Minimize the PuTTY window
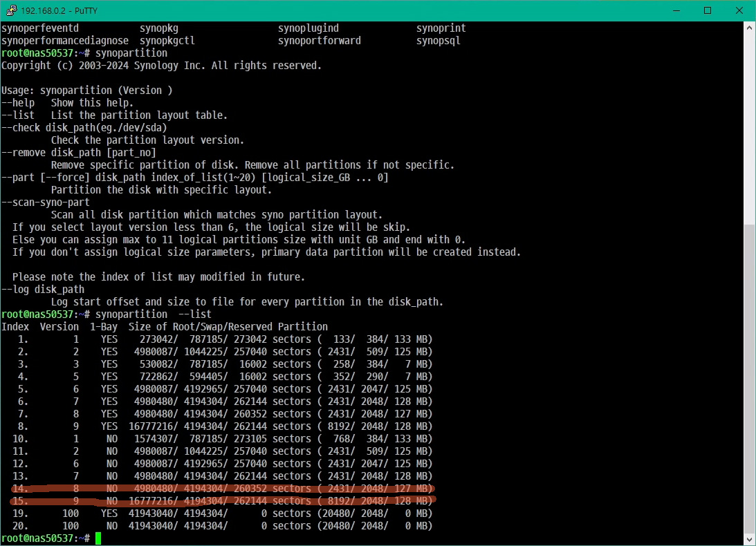 [x=675, y=11]
